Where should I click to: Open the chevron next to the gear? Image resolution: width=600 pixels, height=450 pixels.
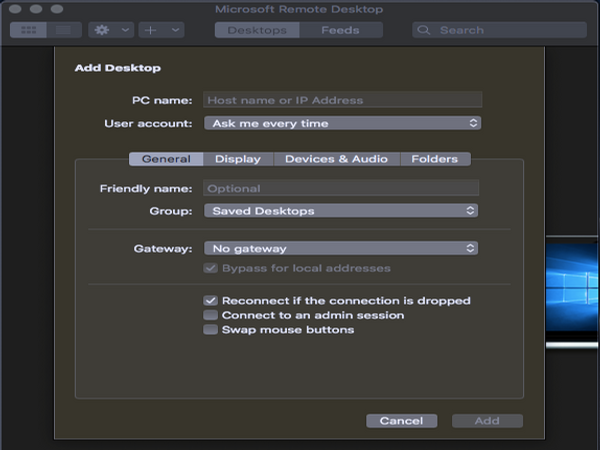(x=125, y=30)
